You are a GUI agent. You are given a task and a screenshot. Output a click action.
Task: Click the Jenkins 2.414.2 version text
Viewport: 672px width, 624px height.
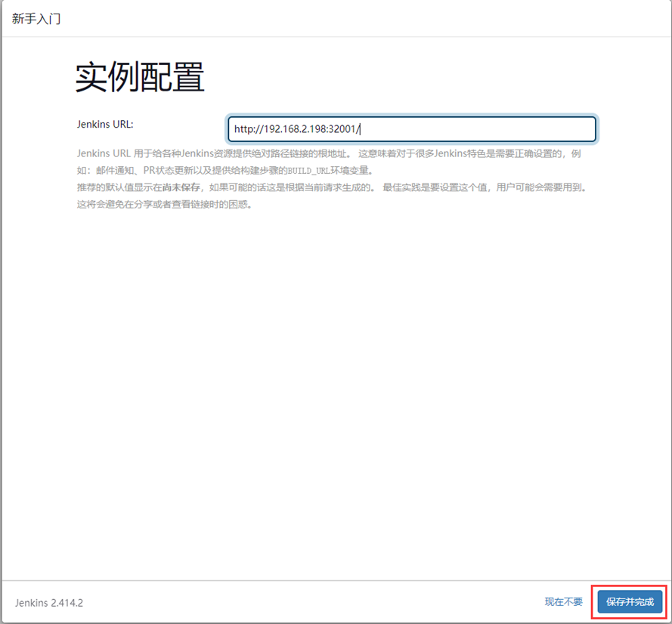click(49, 603)
